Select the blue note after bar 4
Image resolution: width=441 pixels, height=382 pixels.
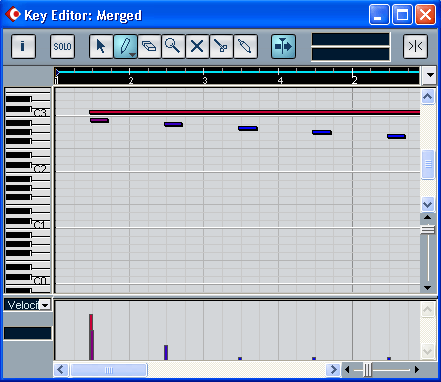click(322, 132)
